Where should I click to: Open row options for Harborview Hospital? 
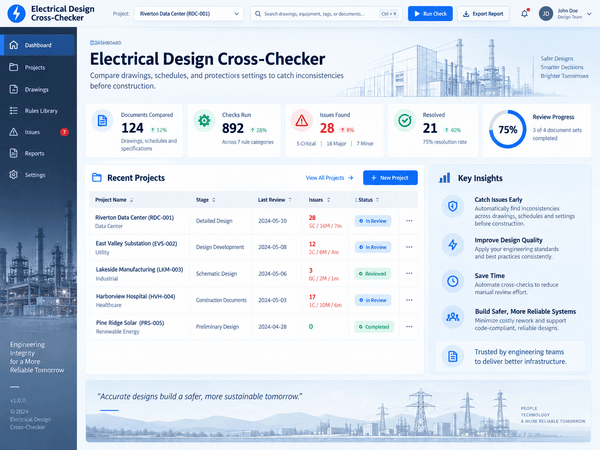click(409, 300)
